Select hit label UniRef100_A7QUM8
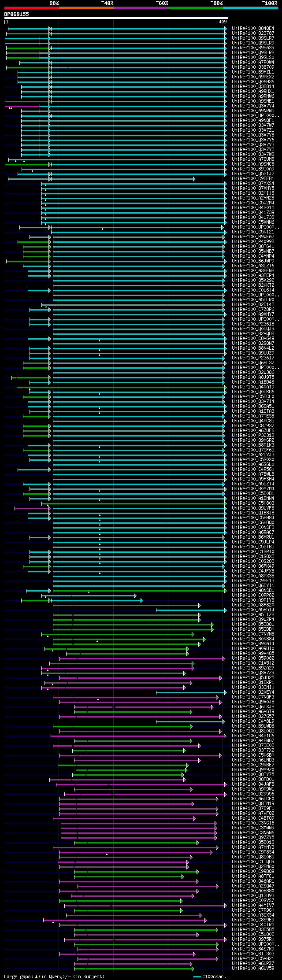 click(253, 159)
